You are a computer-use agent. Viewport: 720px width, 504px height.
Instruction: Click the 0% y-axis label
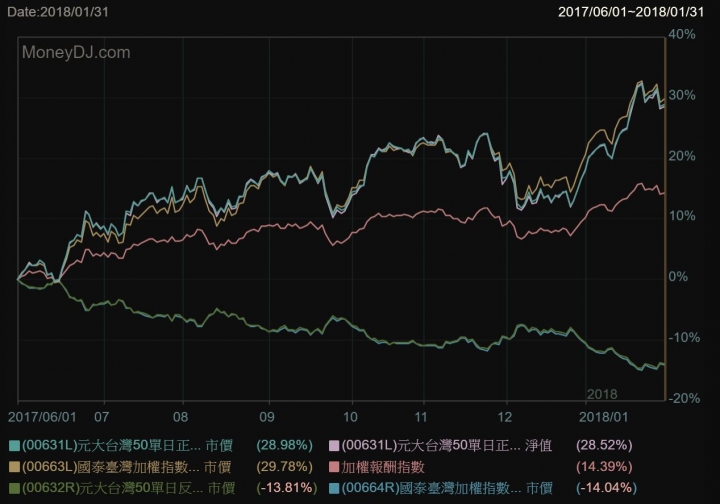click(678, 277)
